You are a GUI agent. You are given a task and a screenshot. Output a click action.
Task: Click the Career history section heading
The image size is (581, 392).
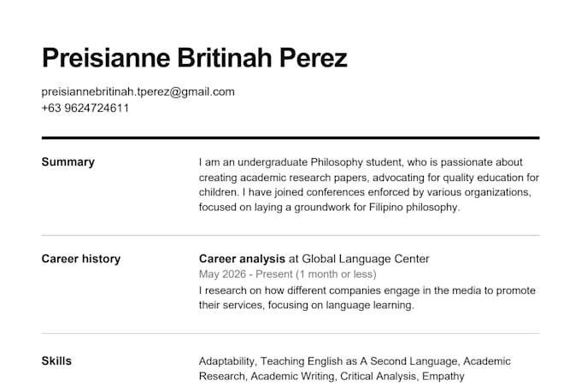(81, 259)
